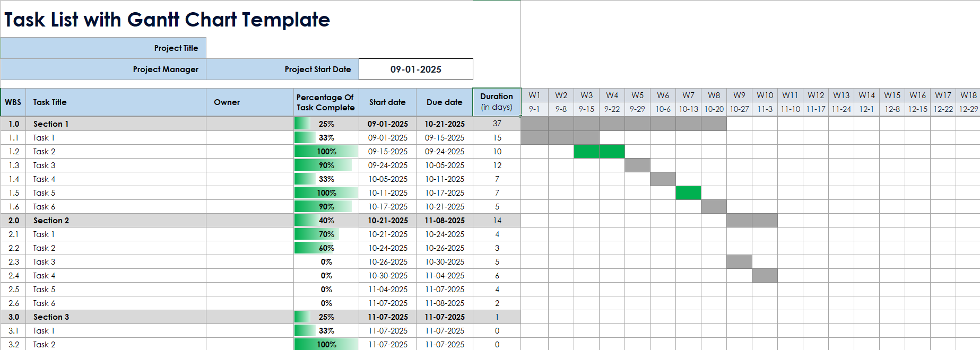The height and width of the screenshot is (350, 980).
Task: Select the W9 week column header
Action: 739,95
